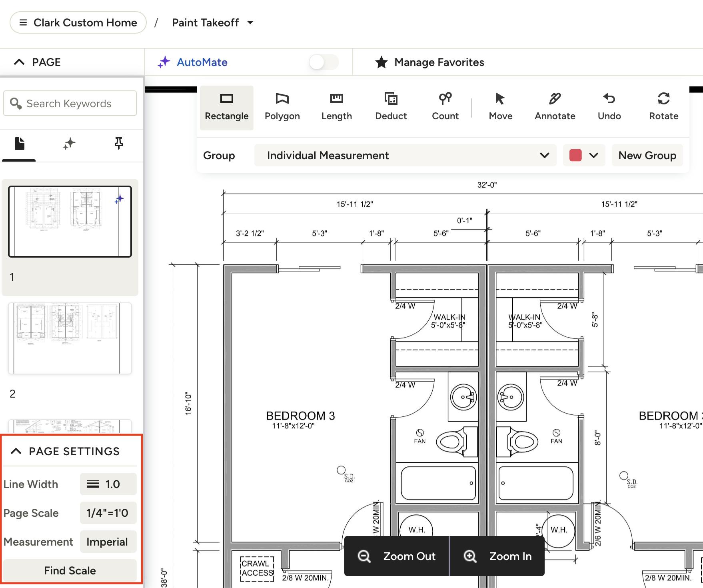Enable the AutoMate toggle switch
Image resolution: width=703 pixels, height=588 pixels.
(324, 62)
